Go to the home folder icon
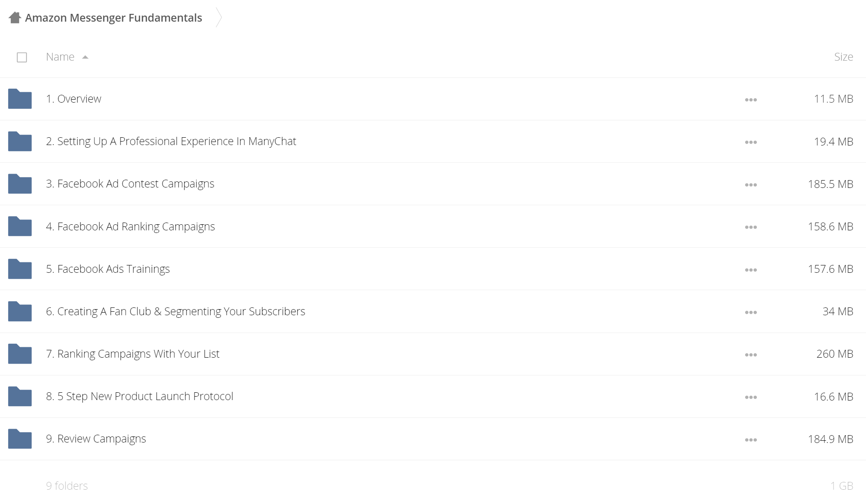This screenshot has width=866, height=504. pyautogui.click(x=15, y=18)
